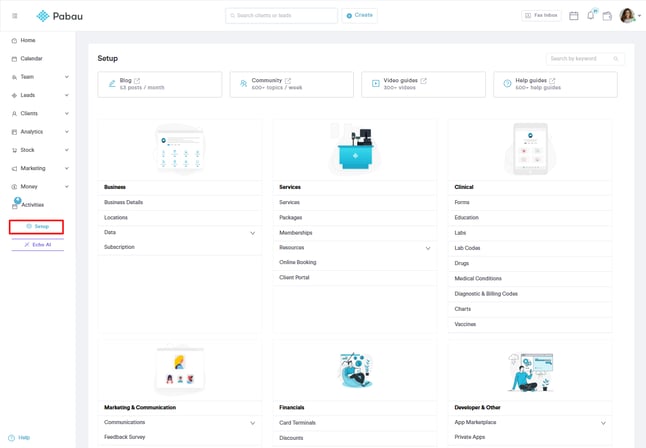Expand App Marketplace chevron

click(603, 423)
